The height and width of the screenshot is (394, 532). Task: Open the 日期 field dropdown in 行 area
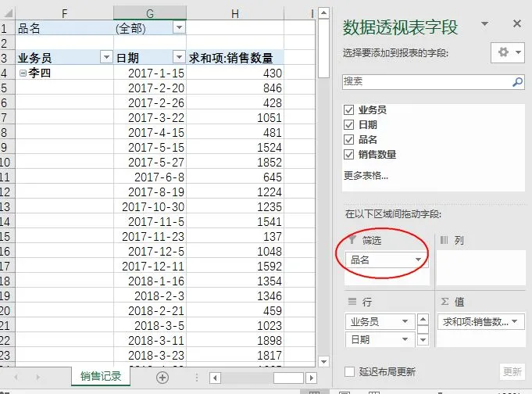point(405,339)
